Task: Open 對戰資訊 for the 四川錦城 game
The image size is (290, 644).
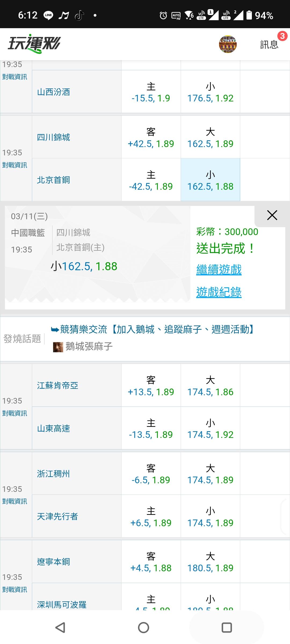Action: point(15,165)
